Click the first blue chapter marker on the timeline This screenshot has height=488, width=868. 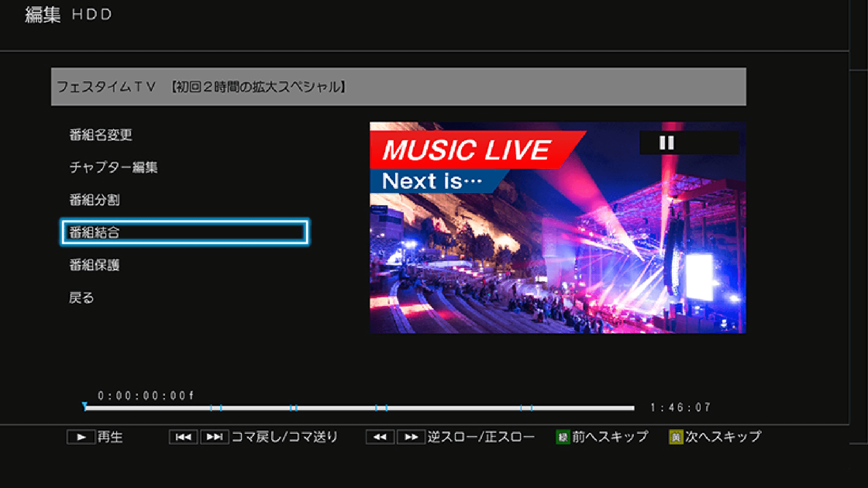coord(211,408)
